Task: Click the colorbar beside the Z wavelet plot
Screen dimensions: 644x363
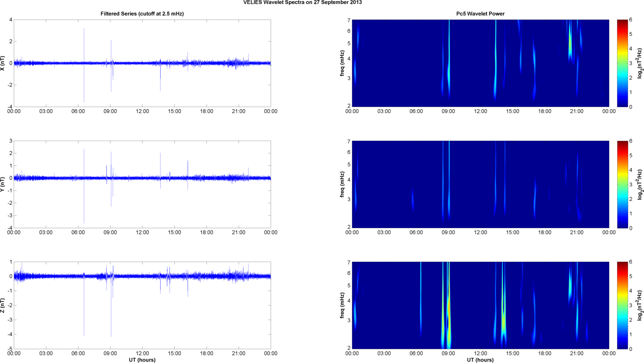Action: click(622, 305)
